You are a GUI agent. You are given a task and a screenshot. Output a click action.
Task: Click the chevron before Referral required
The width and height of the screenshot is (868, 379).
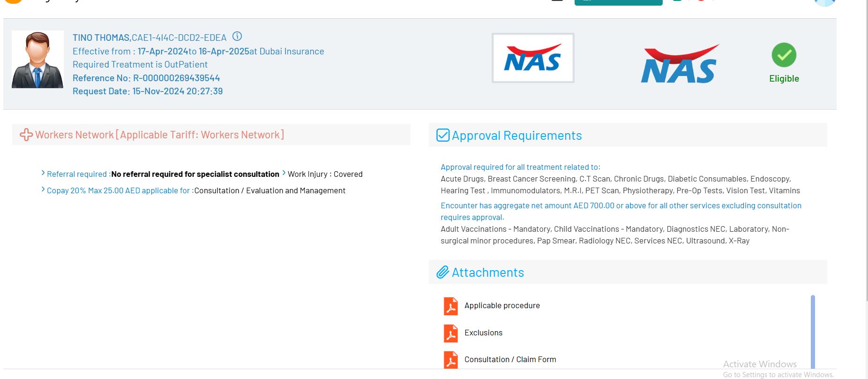tap(43, 173)
